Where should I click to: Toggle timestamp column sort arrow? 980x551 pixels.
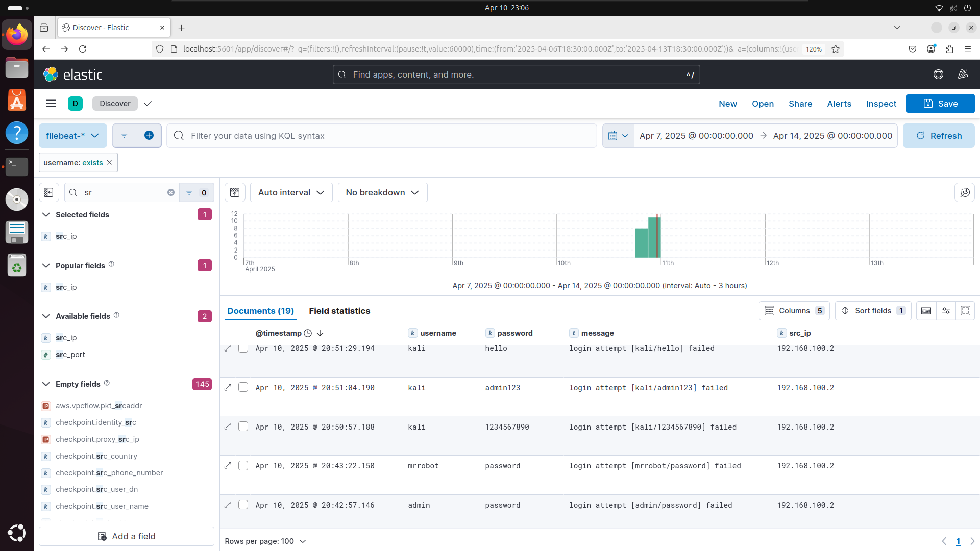320,333
